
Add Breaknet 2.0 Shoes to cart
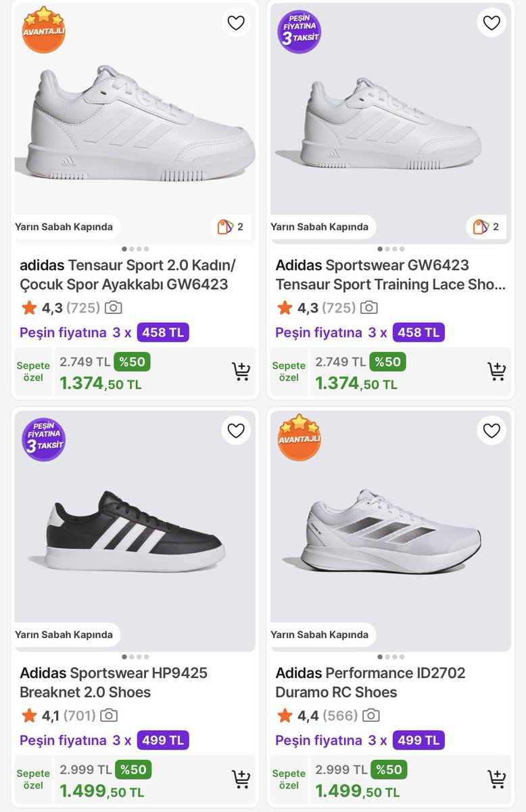coord(241,779)
